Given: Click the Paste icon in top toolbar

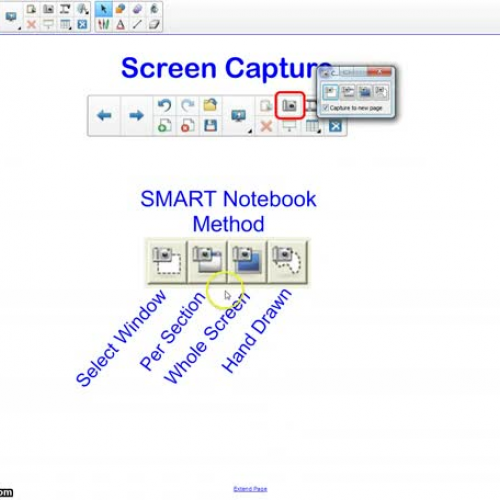Looking at the screenshot, I should (31, 9).
